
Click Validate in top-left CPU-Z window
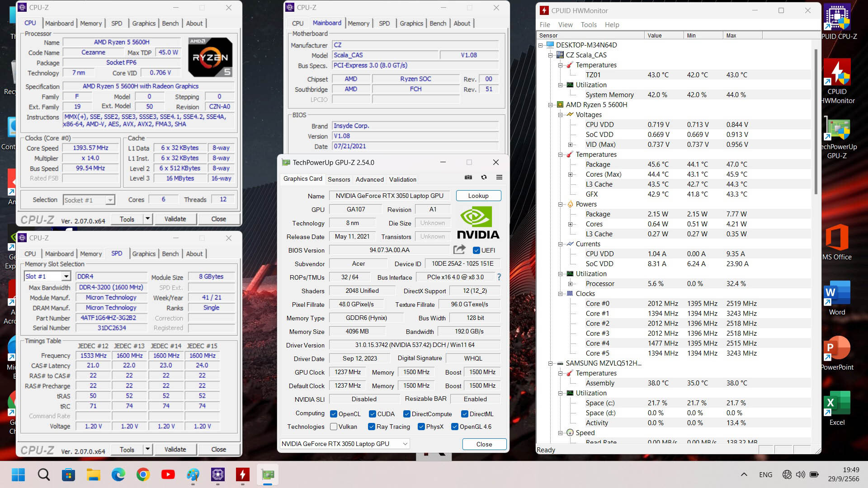[x=175, y=219]
